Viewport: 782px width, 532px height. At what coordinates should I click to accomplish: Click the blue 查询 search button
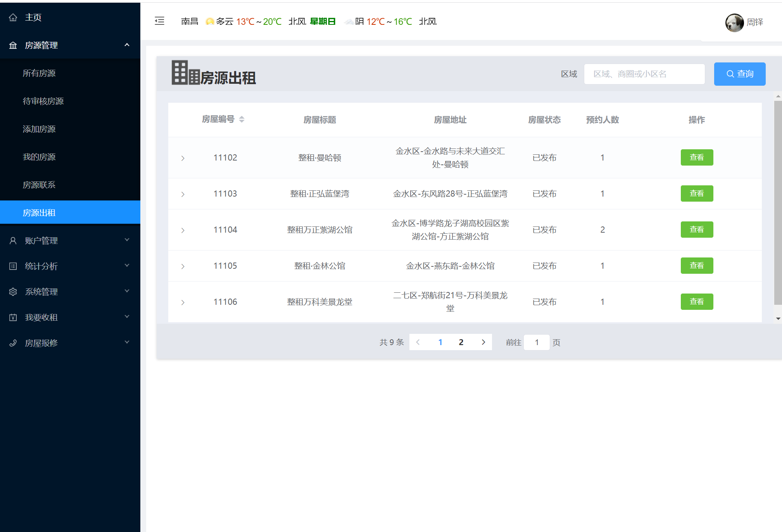[x=739, y=74]
